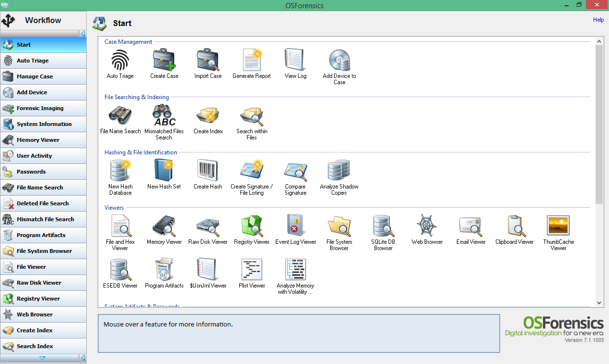Expand the Workflow list with the bottom down arrow
This screenshot has height=364, width=609.
point(42,358)
